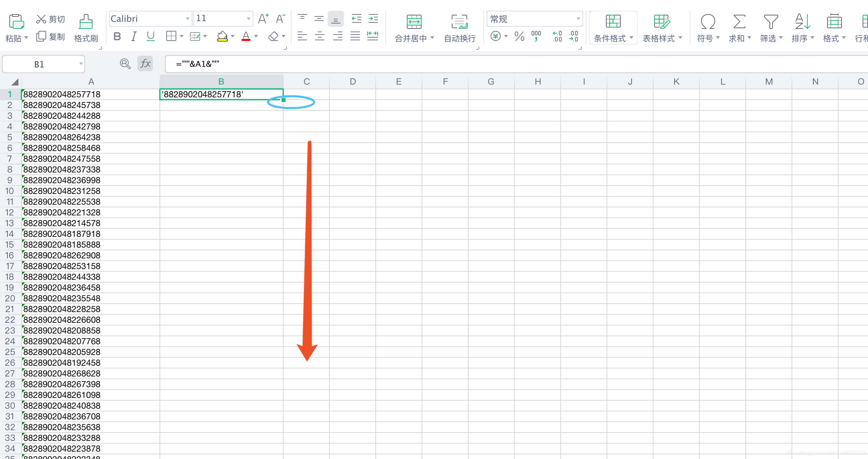The image size is (868, 459).
Task: Click the Insert Function fx icon
Action: 145,64
